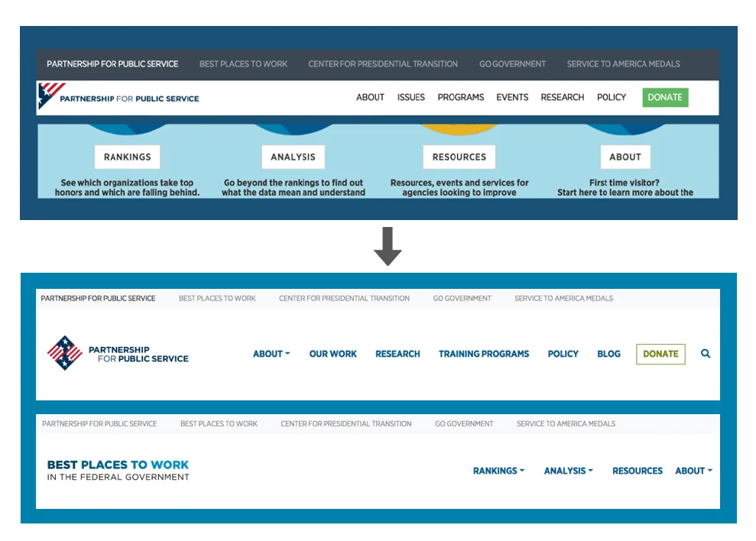Open ABOUT in the old white nav bar

(x=370, y=97)
